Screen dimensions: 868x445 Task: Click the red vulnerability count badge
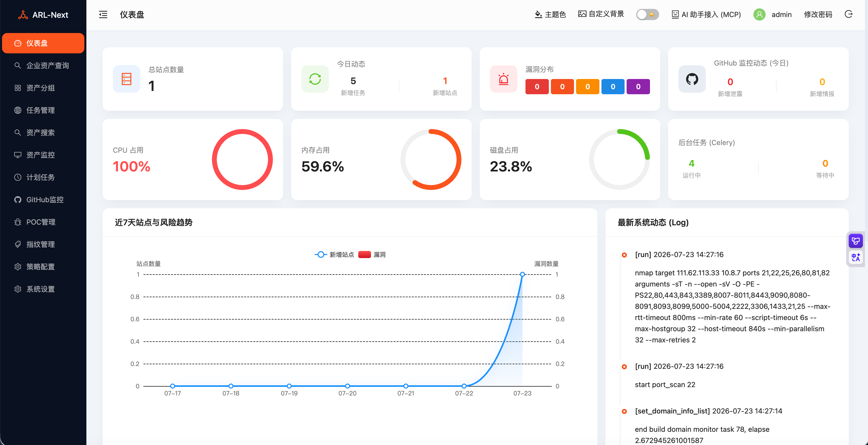point(537,87)
